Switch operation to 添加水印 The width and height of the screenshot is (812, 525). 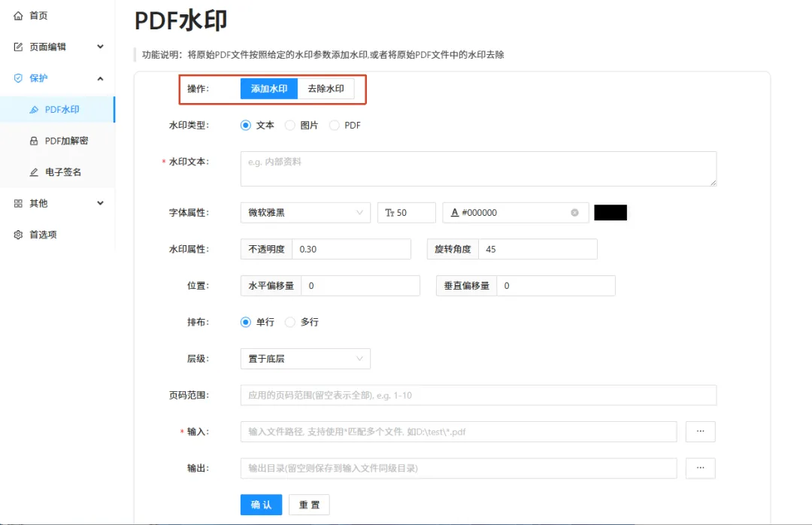[268, 89]
